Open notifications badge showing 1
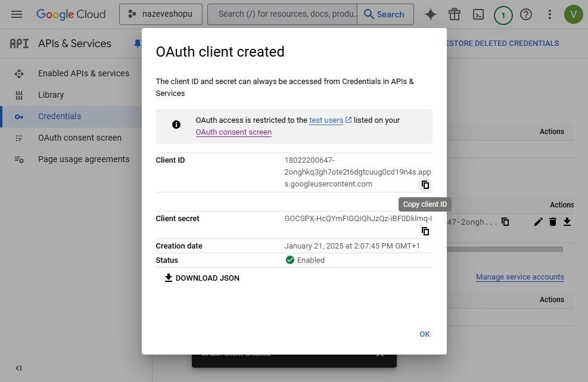 pos(503,15)
